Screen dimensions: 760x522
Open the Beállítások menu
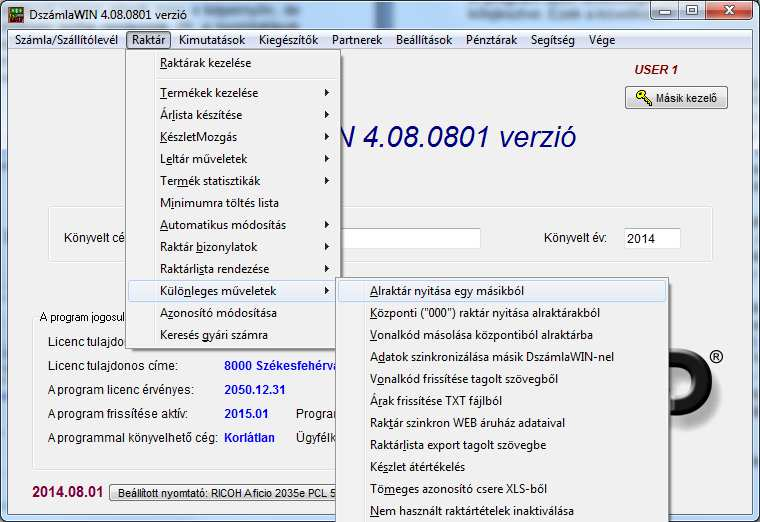pyautogui.click(x=424, y=40)
